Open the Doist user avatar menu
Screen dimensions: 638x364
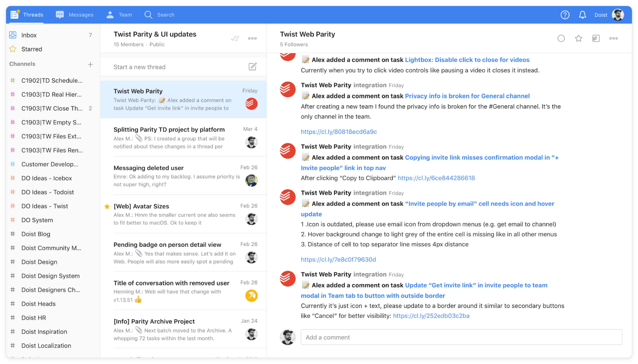tap(618, 15)
